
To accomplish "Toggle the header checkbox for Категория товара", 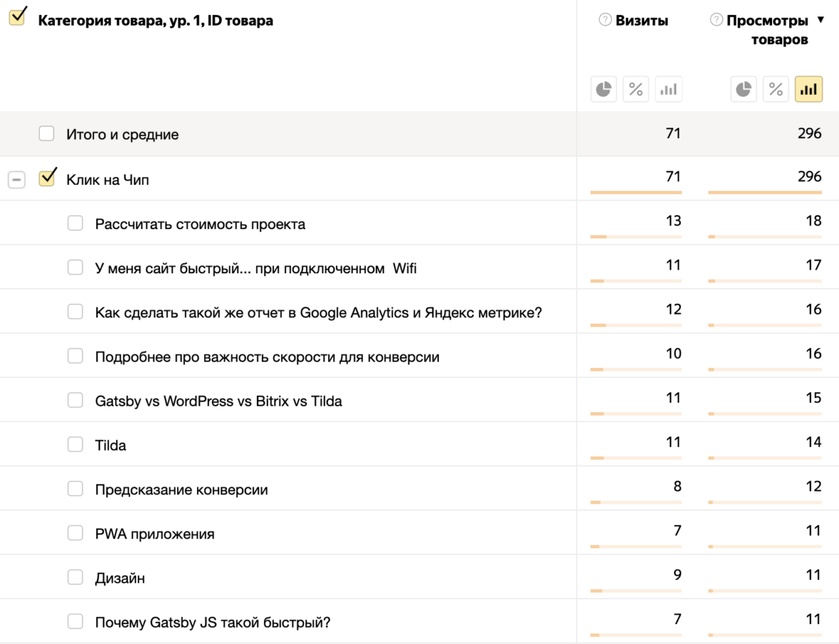I will coord(18,17).
